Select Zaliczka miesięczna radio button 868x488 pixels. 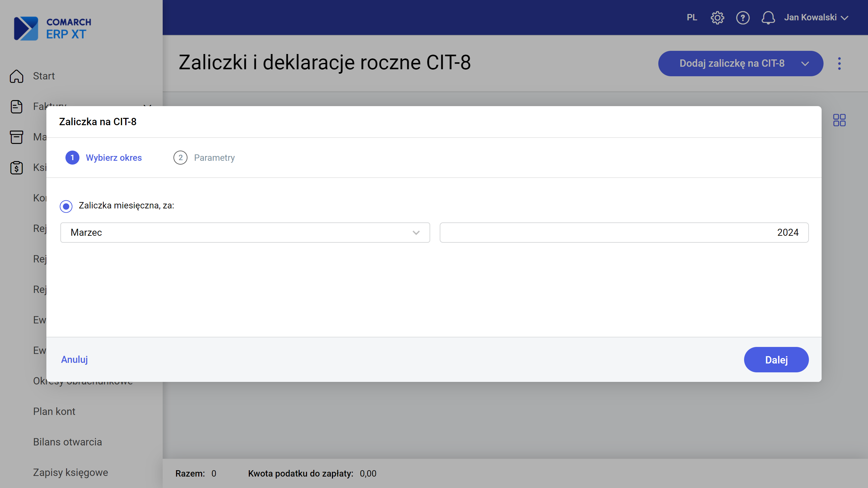coord(66,206)
